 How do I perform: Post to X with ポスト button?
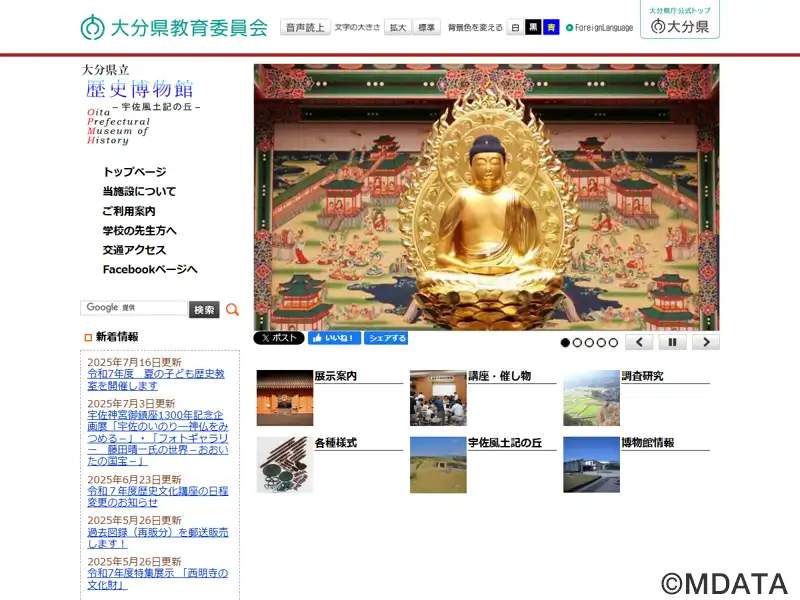click(x=279, y=338)
